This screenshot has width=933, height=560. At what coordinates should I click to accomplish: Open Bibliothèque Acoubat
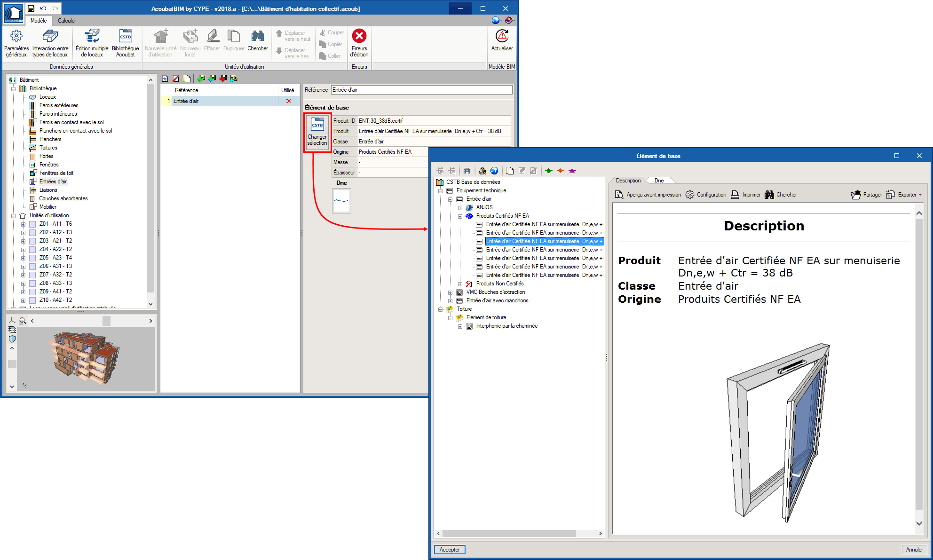click(126, 43)
